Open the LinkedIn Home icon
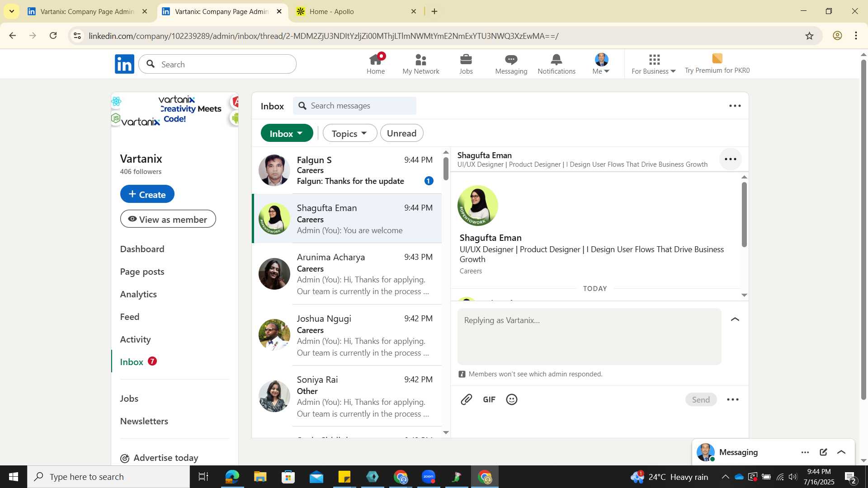The width and height of the screenshot is (868, 488). click(x=376, y=64)
